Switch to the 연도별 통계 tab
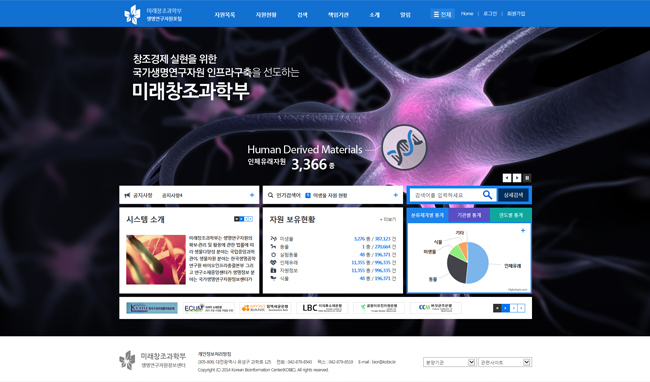Viewport: 650px width, 382px height. click(511, 215)
